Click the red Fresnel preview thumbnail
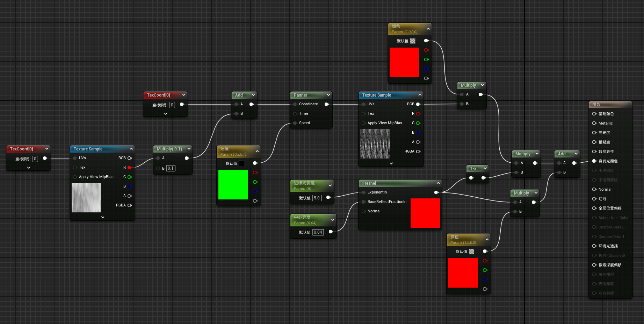Screen dimensions: 644x324 click(425, 213)
